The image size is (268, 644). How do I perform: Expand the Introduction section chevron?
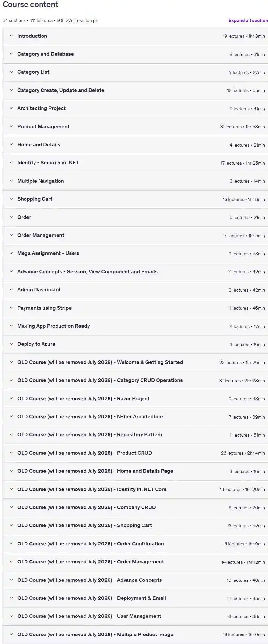click(x=11, y=36)
